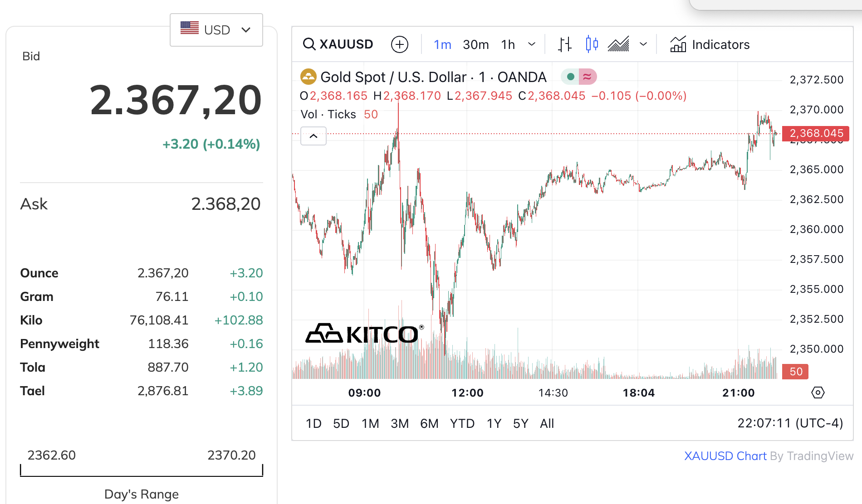Open the USD currency dropdown

216,30
